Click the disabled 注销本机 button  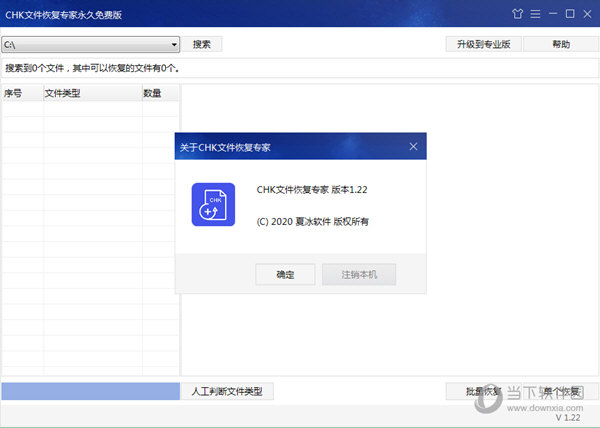pyautogui.click(x=359, y=274)
